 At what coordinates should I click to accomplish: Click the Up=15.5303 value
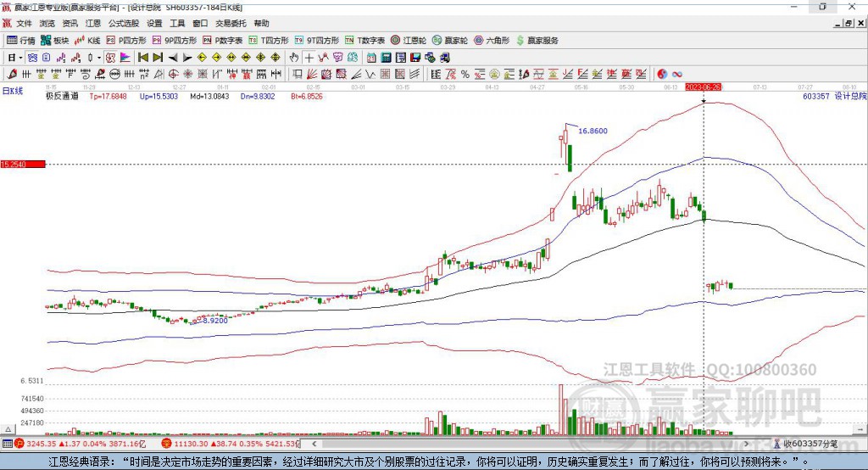click(x=159, y=97)
